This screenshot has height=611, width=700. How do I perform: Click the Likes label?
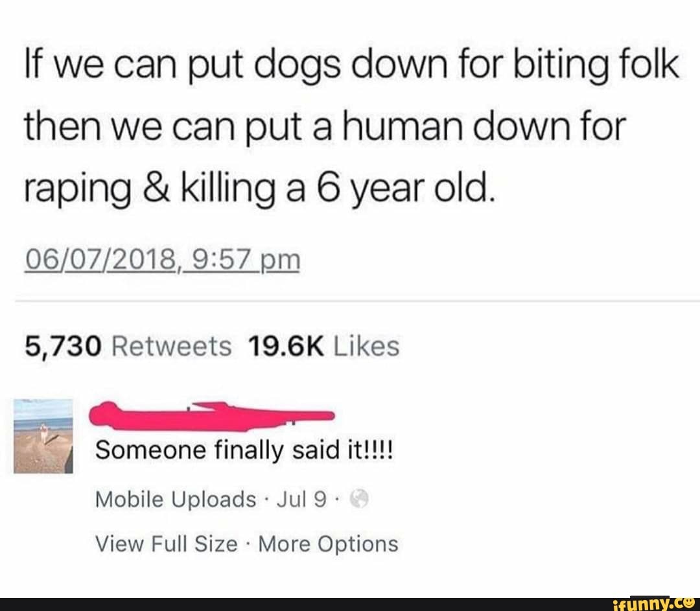point(366,347)
